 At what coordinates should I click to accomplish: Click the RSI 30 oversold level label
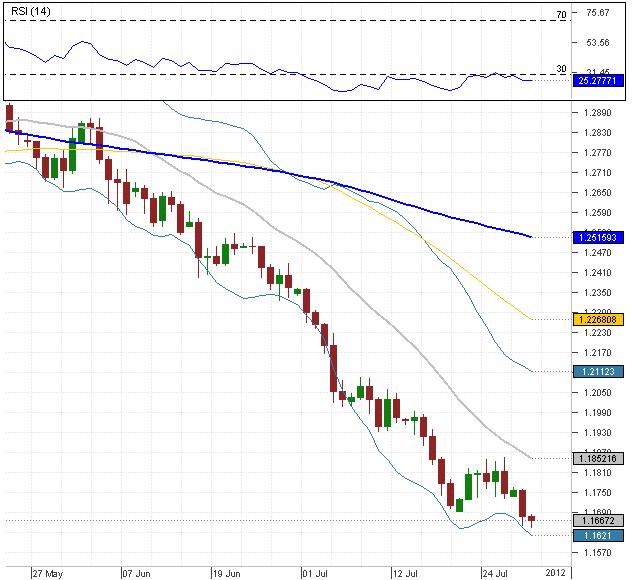561,69
